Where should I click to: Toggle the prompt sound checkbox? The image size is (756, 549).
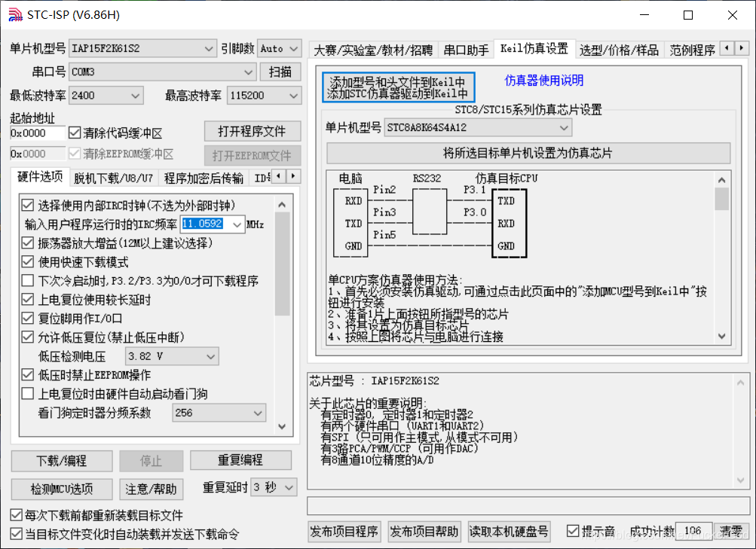[x=572, y=531]
